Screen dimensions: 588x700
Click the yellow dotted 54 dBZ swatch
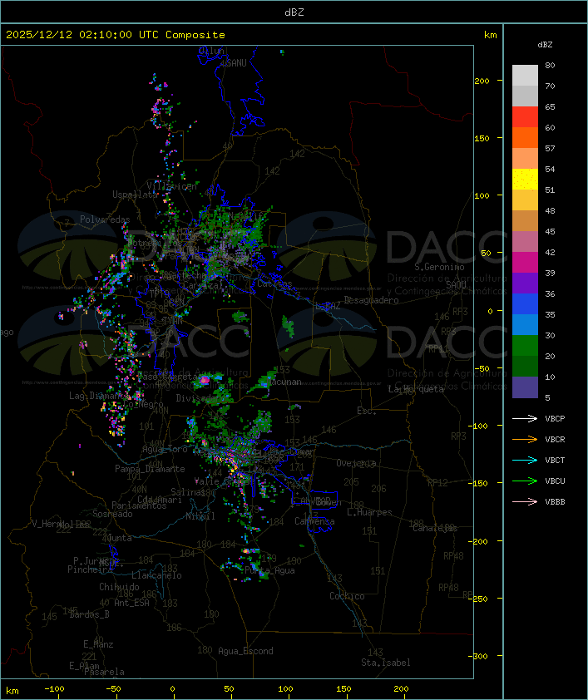[x=525, y=180]
